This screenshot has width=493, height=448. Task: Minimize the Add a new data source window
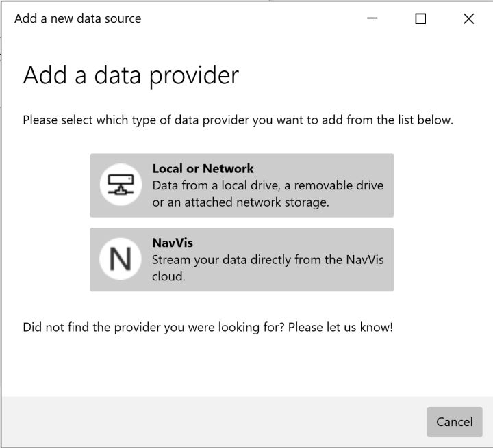[x=372, y=18]
